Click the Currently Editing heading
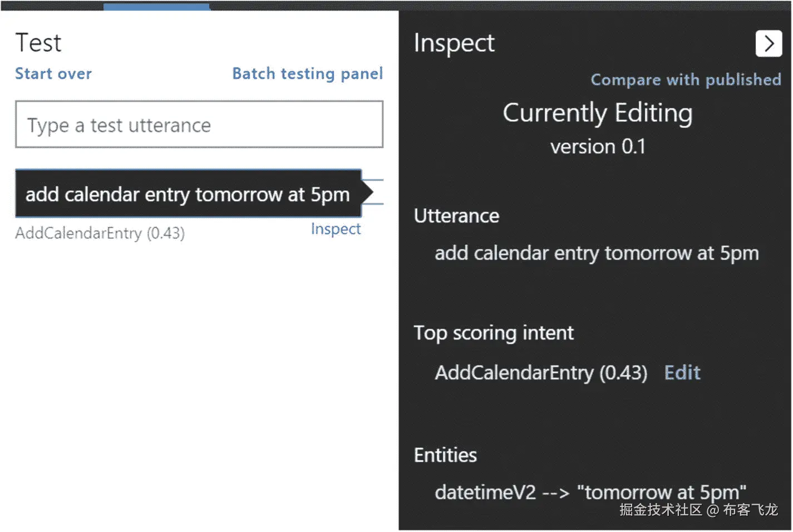The height and width of the screenshot is (532, 793). point(598,113)
